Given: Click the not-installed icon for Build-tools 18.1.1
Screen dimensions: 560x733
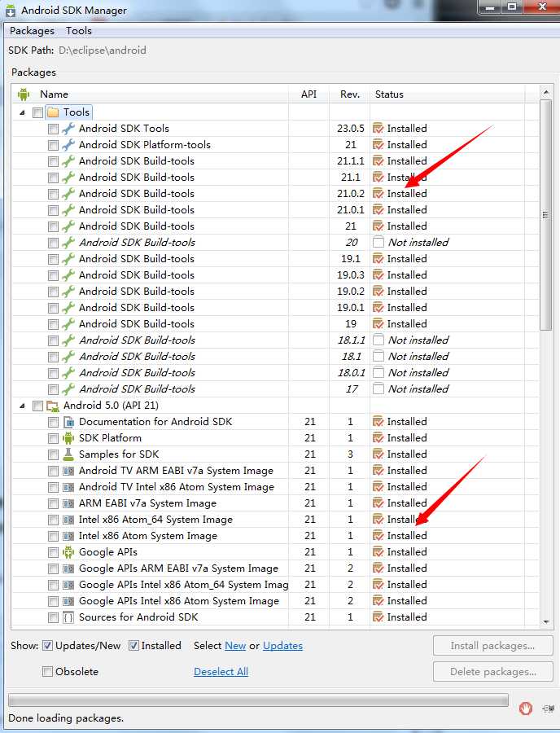Looking at the screenshot, I should (378, 340).
